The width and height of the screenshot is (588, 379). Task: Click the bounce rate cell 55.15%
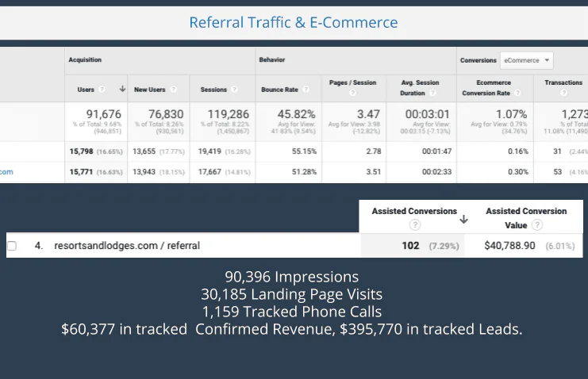[304, 151]
